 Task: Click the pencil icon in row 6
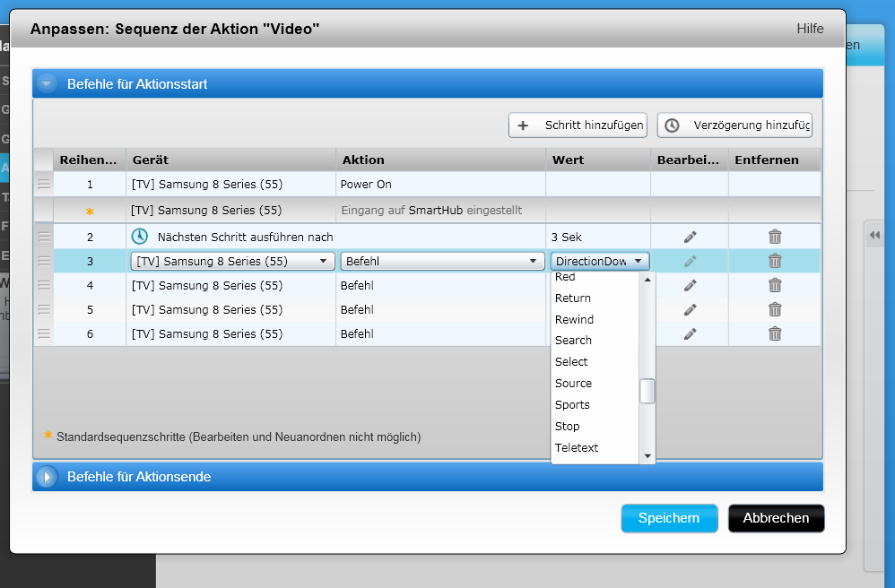[x=690, y=333]
